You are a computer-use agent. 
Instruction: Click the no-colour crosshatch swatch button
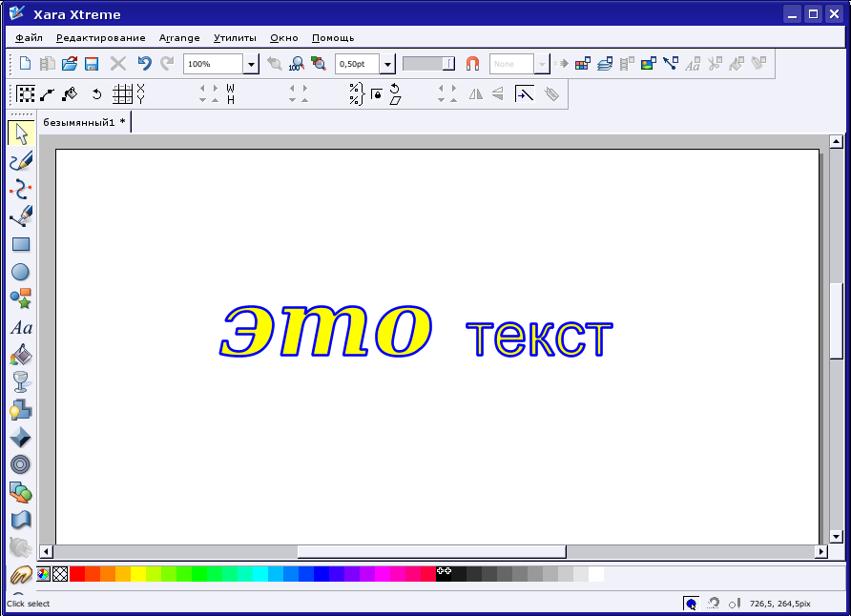[x=60, y=574]
